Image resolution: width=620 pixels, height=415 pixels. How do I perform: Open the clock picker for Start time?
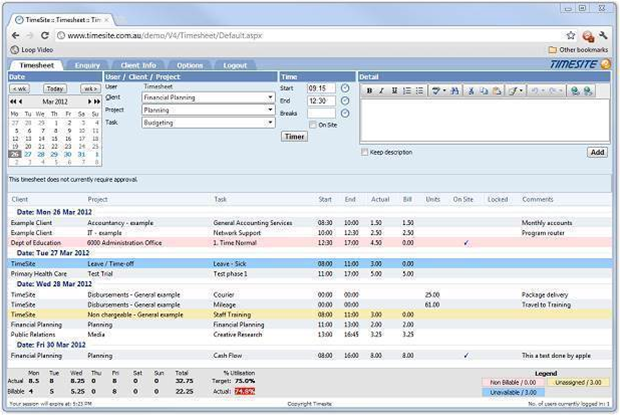tap(345, 88)
